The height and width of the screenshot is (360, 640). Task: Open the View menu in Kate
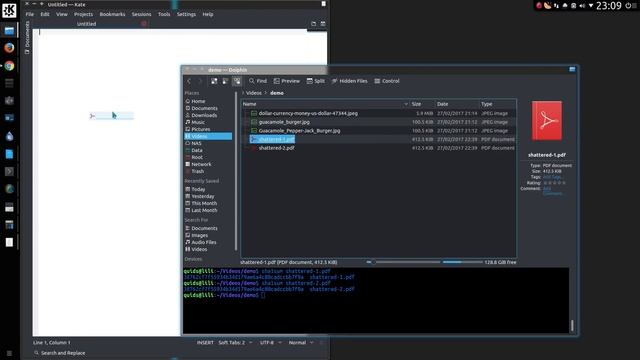point(62,14)
